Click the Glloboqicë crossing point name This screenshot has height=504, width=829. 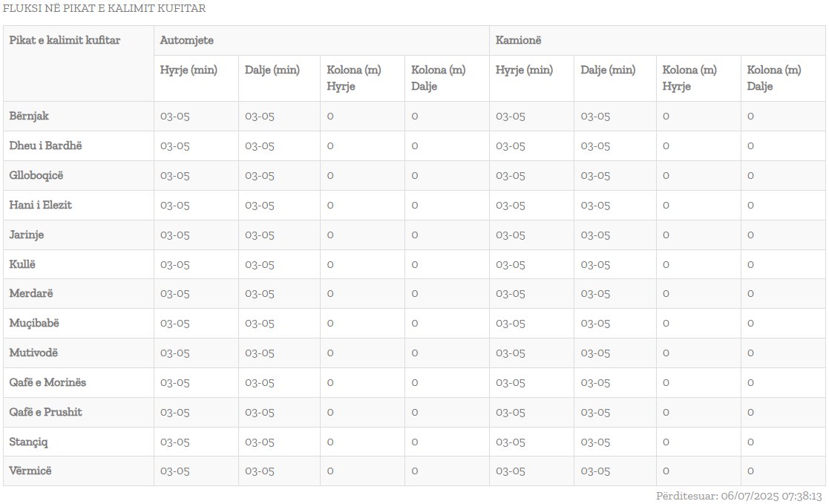click(x=36, y=175)
